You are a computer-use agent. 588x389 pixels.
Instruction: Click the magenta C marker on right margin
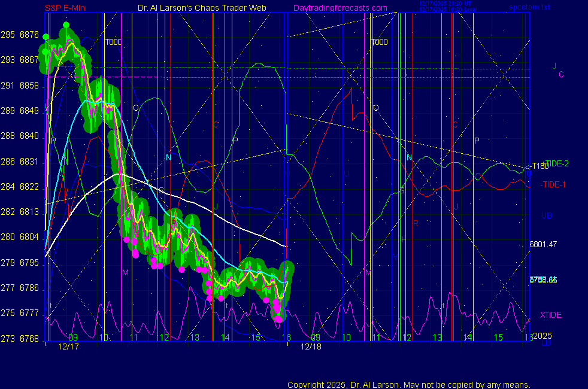click(x=561, y=75)
